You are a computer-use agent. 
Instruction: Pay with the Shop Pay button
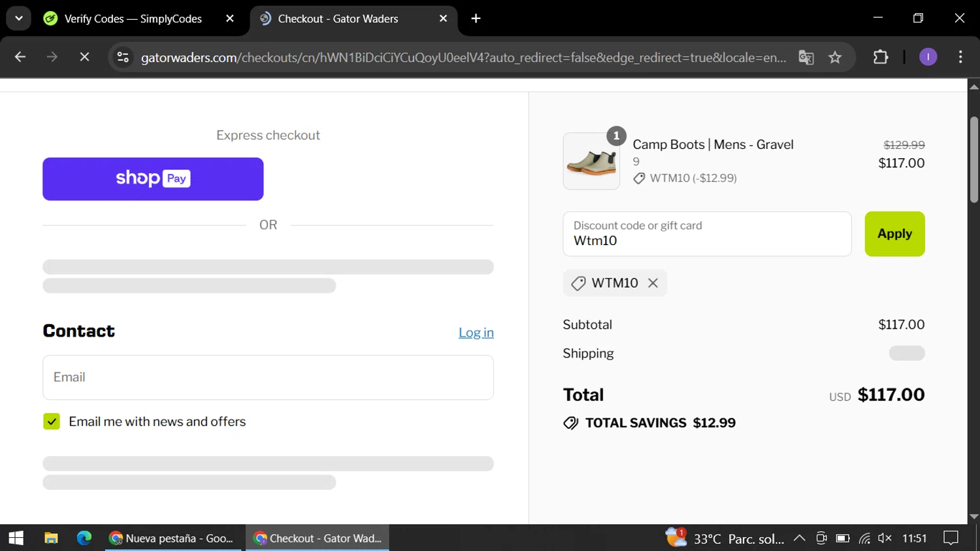click(x=153, y=179)
